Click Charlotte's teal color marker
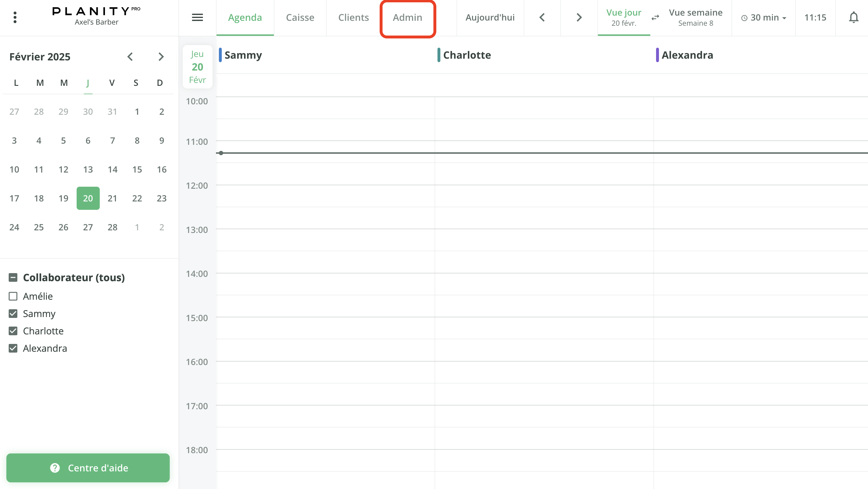 click(439, 55)
